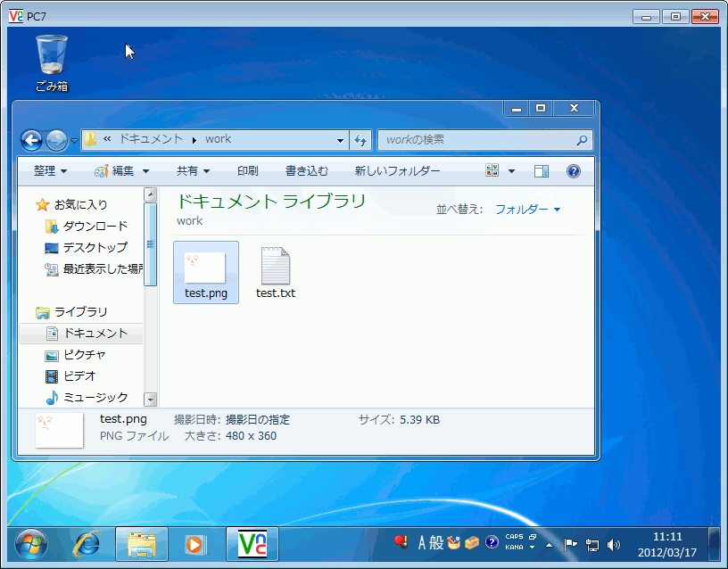The height and width of the screenshot is (569, 728).
Task: Click the network icon in the system tray
Action: tap(592, 544)
